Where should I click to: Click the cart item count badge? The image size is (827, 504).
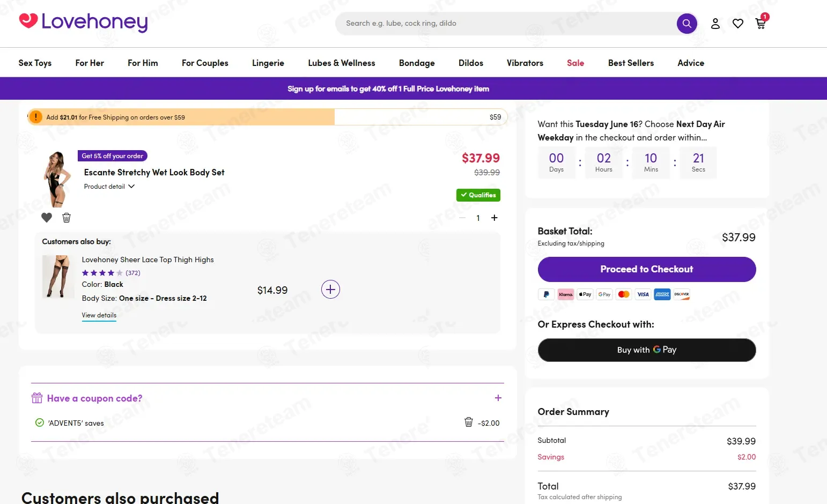tap(765, 17)
